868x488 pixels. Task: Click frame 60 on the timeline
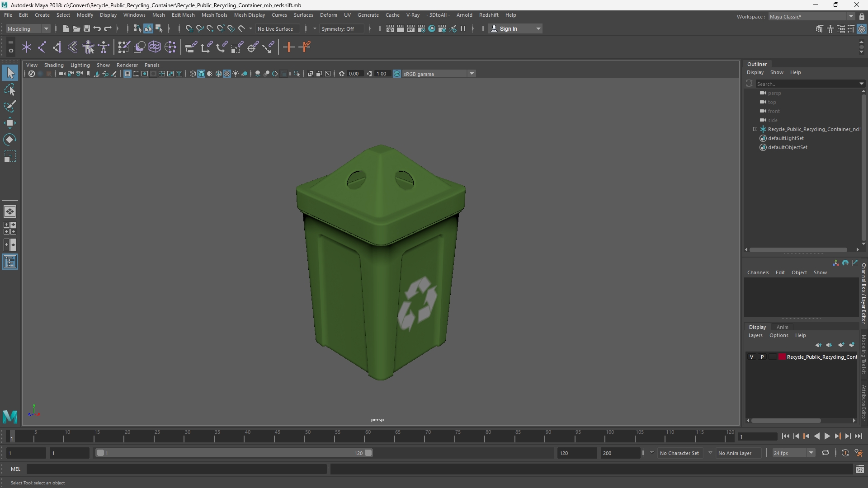click(368, 436)
